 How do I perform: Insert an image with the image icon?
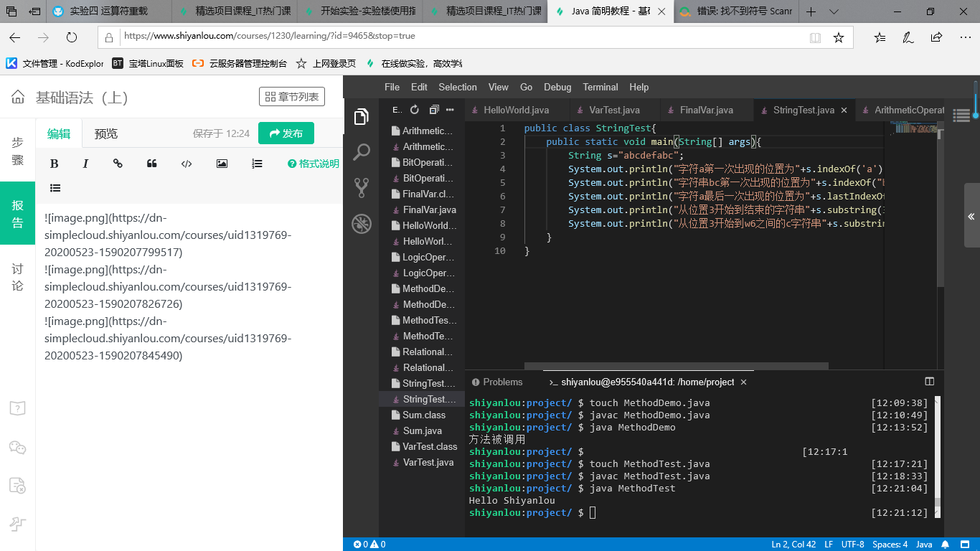click(222, 164)
